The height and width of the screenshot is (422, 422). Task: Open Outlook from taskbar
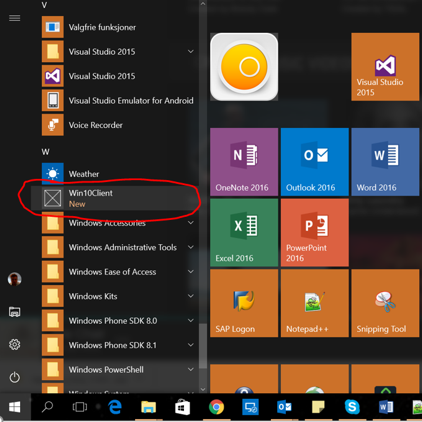point(284,407)
